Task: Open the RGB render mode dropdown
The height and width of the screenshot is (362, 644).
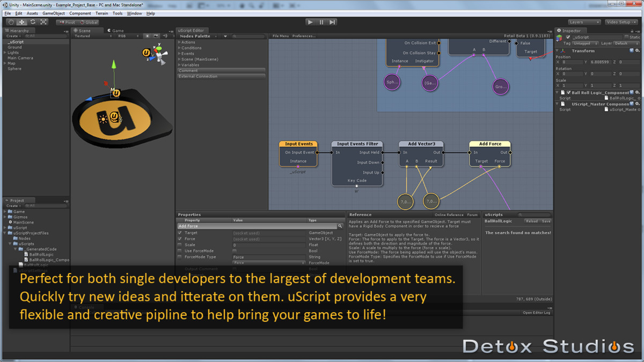Action: point(129,36)
